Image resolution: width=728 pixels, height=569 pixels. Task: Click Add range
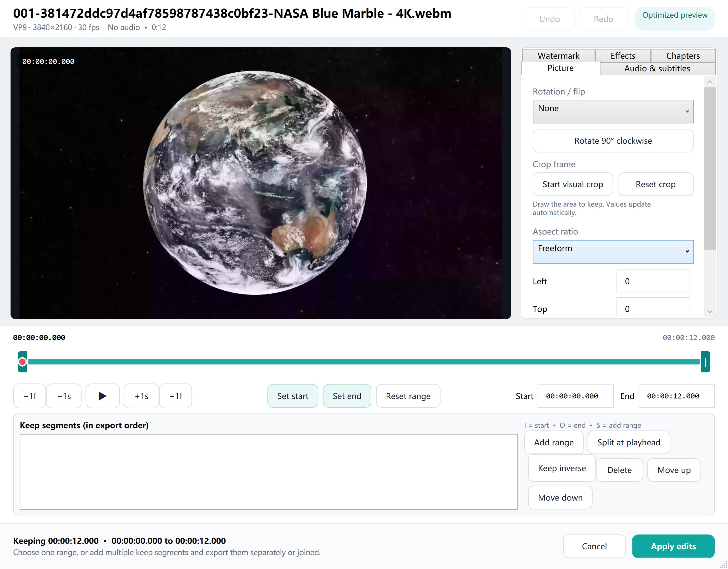pyautogui.click(x=554, y=442)
